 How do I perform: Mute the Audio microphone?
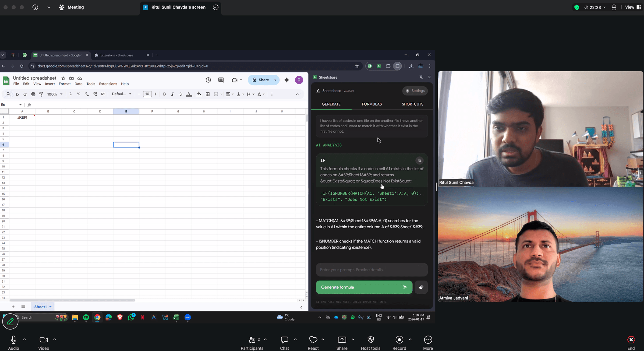click(x=13, y=340)
